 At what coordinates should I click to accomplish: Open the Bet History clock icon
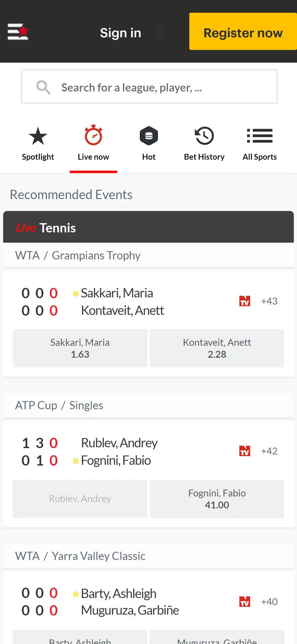[204, 136]
